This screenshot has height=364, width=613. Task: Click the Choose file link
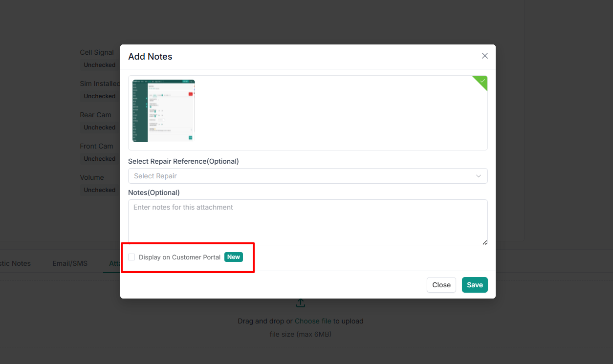[x=313, y=321]
